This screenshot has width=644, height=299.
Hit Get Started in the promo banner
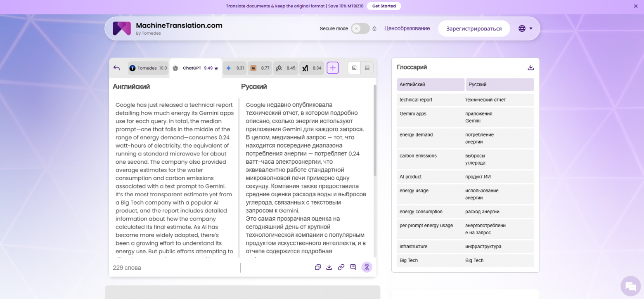click(x=384, y=6)
